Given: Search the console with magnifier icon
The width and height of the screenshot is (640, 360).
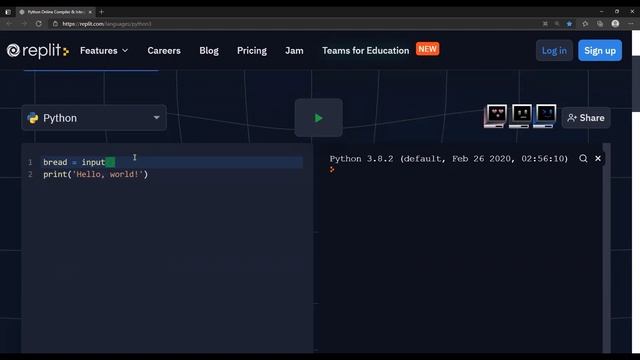Looking at the screenshot, I should (583, 158).
